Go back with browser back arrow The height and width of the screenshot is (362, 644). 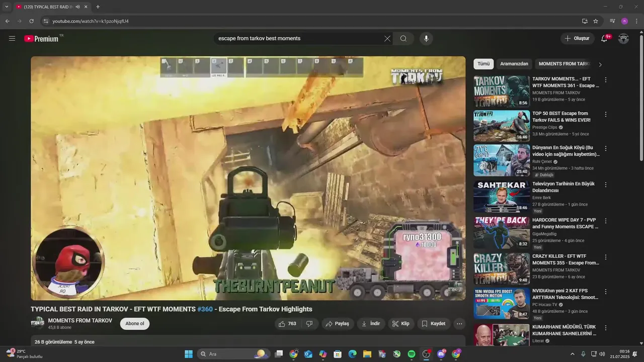coord(7,21)
